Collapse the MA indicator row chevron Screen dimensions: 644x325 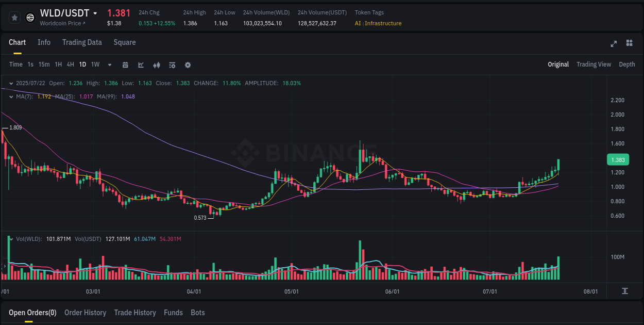point(11,96)
